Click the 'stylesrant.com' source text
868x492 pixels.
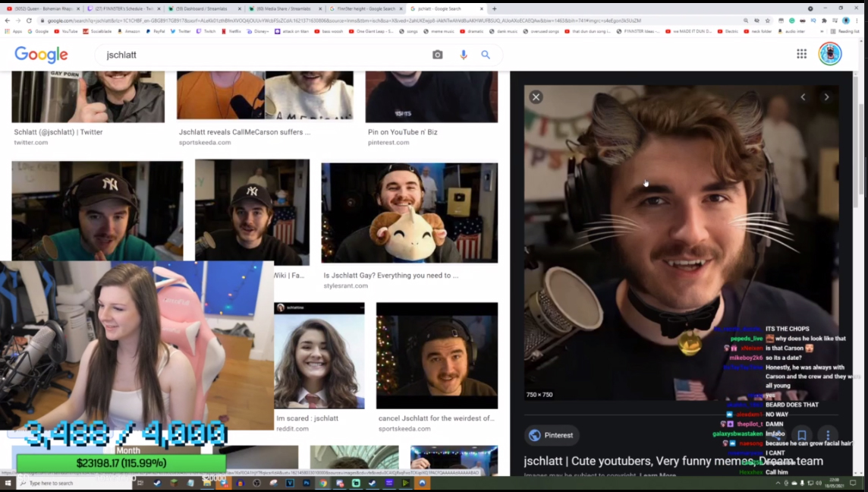point(345,286)
